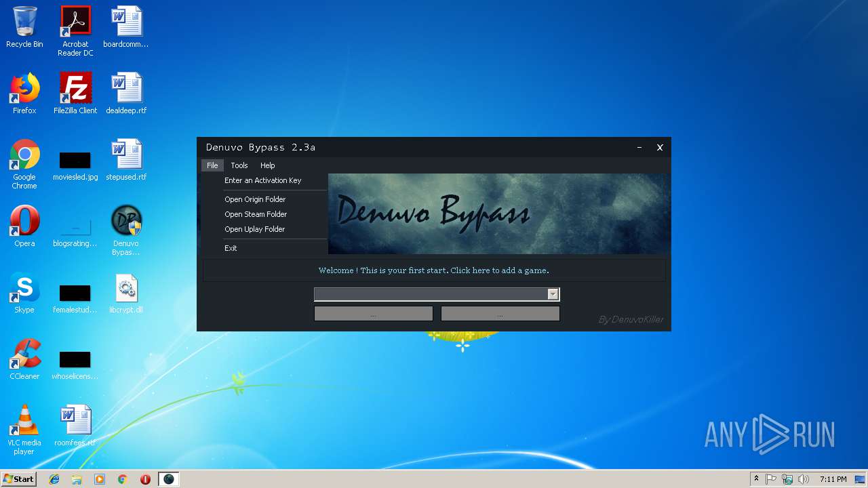Select the Recycle Bin desktop icon
The height and width of the screenshot is (488, 868).
point(24,27)
